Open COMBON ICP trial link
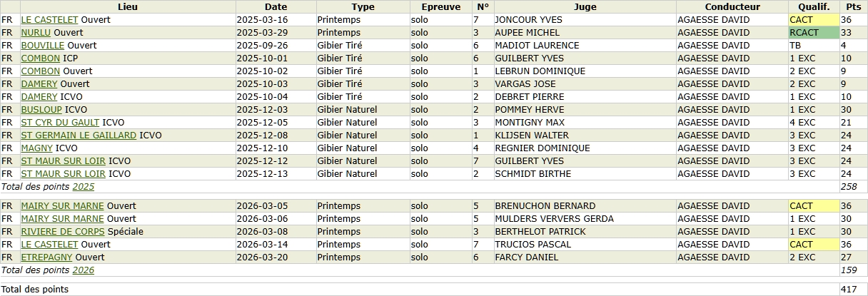Image resolution: width=868 pixels, height=296 pixels. pyautogui.click(x=41, y=58)
